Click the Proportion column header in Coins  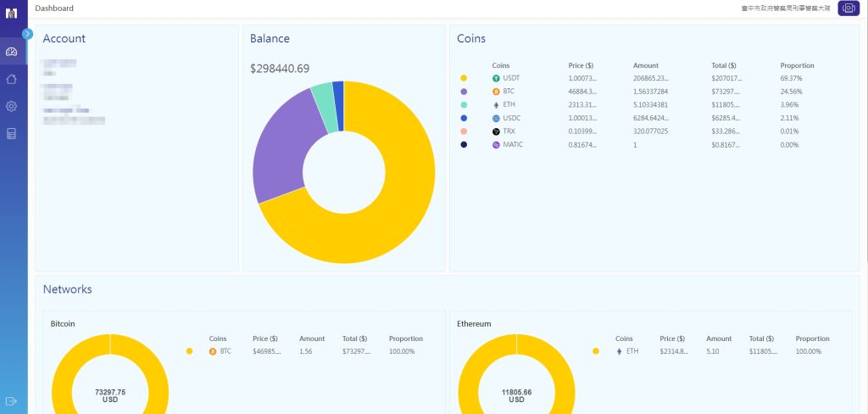coord(797,65)
